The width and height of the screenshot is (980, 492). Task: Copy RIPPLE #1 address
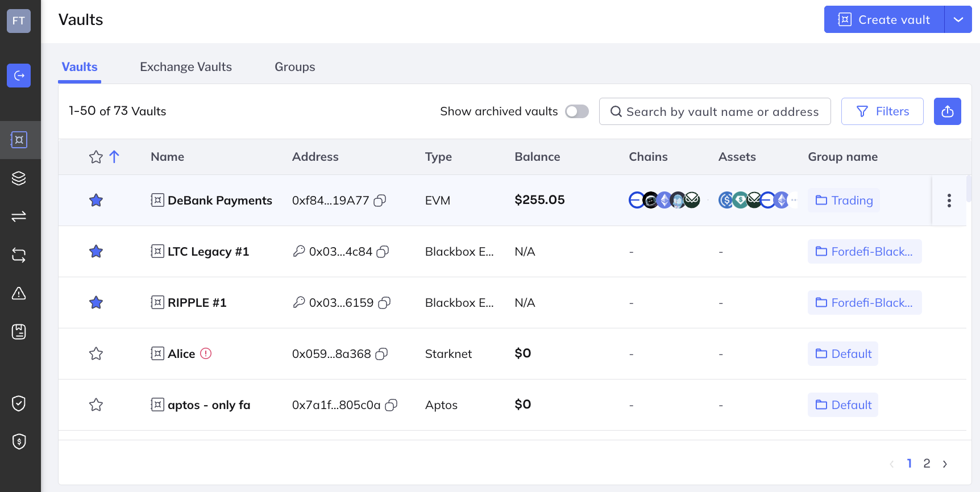[x=384, y=303]
